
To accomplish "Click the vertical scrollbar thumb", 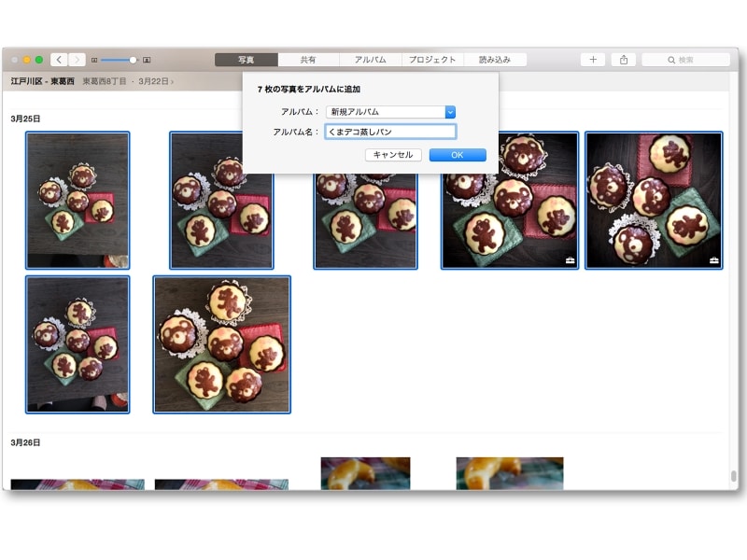I will point(734,476).
